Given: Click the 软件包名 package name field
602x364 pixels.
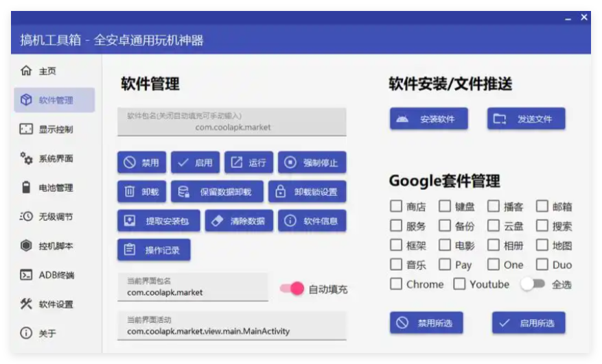Looking at the screenshot, I should tap(232, 122).
